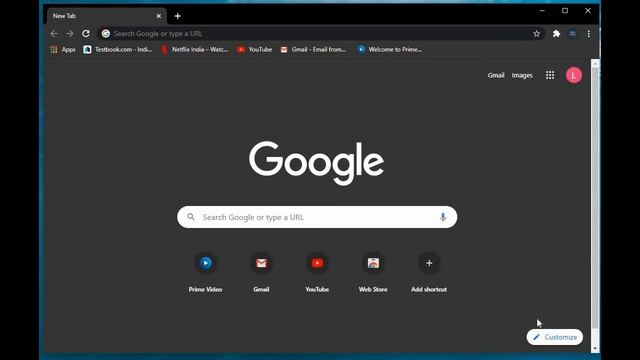Open the Netflix India bookmark
The height and width of the screenshot is (360, 640).
coord(195,49)
